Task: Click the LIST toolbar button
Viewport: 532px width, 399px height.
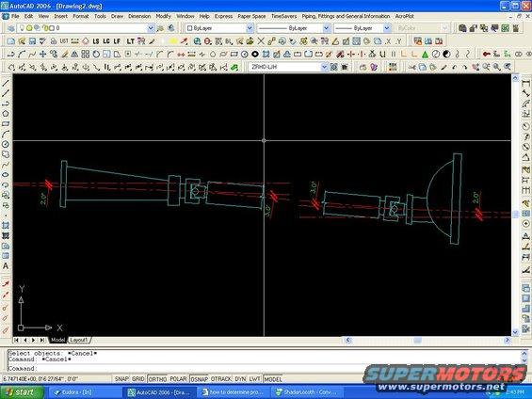Action: tap(64, 41)
